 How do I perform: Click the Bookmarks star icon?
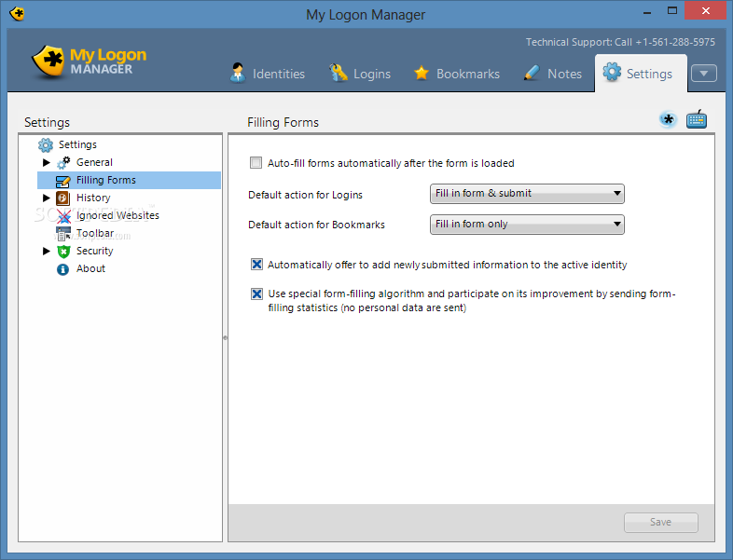point(422,73)
